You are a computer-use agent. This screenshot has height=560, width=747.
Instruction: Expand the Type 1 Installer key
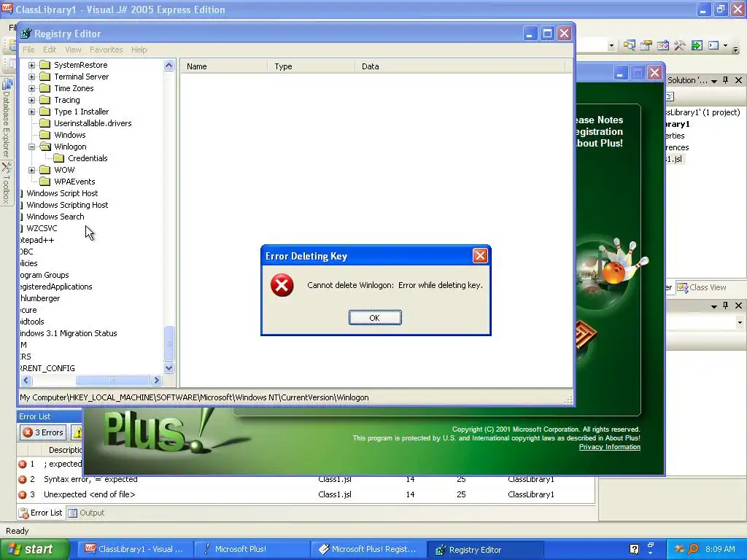(x=31, y=112)
